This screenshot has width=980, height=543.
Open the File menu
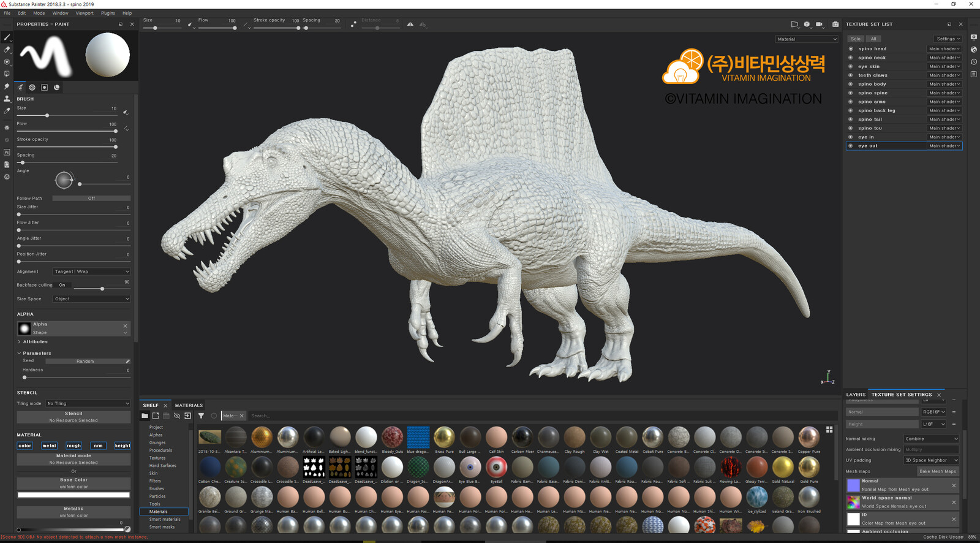(x=7, y=13)
